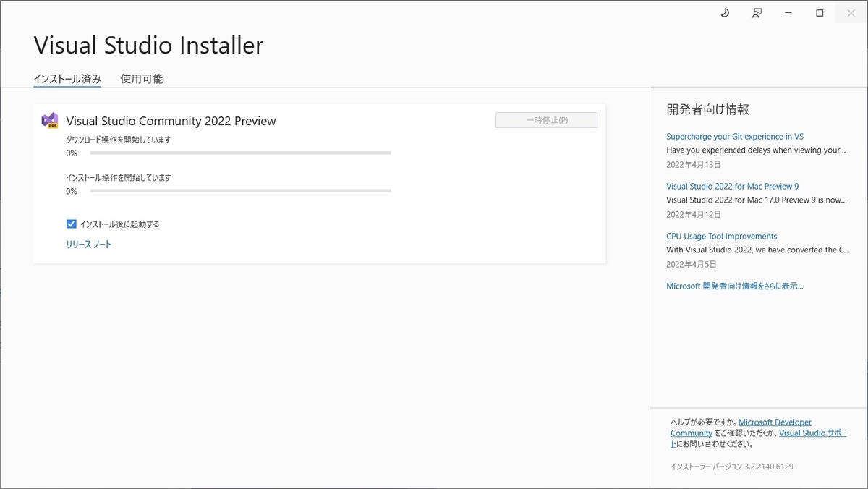Click 'With Visual Studio 2022, we have converted' text
The height and width of the screenshot is (489, 868).
coord(758,250)
